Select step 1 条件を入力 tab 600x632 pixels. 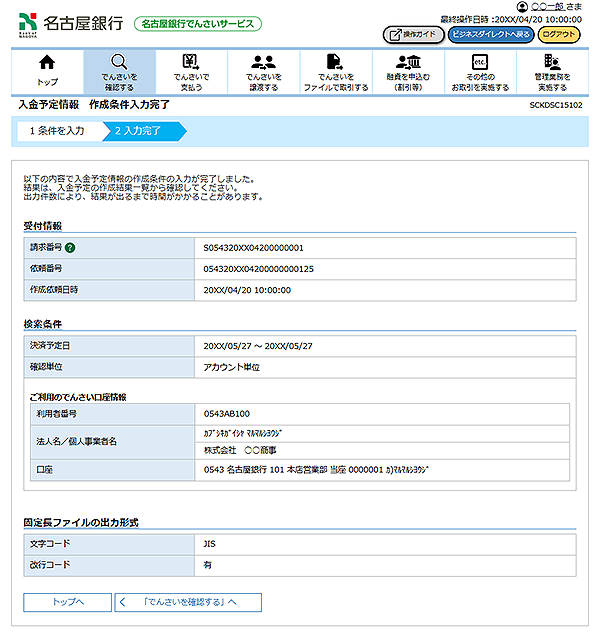[57, 130]
